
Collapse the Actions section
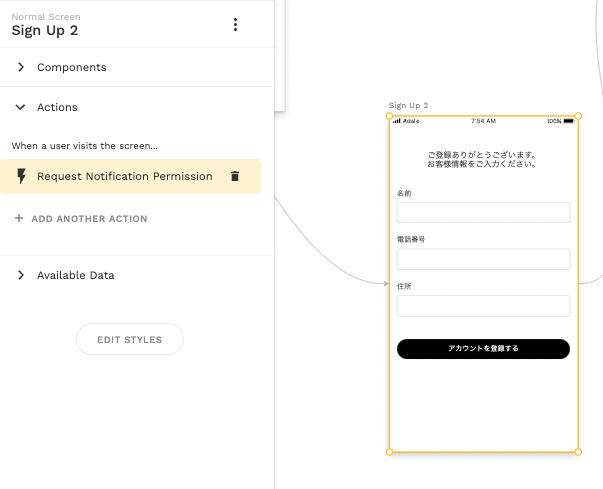(21, 107)
